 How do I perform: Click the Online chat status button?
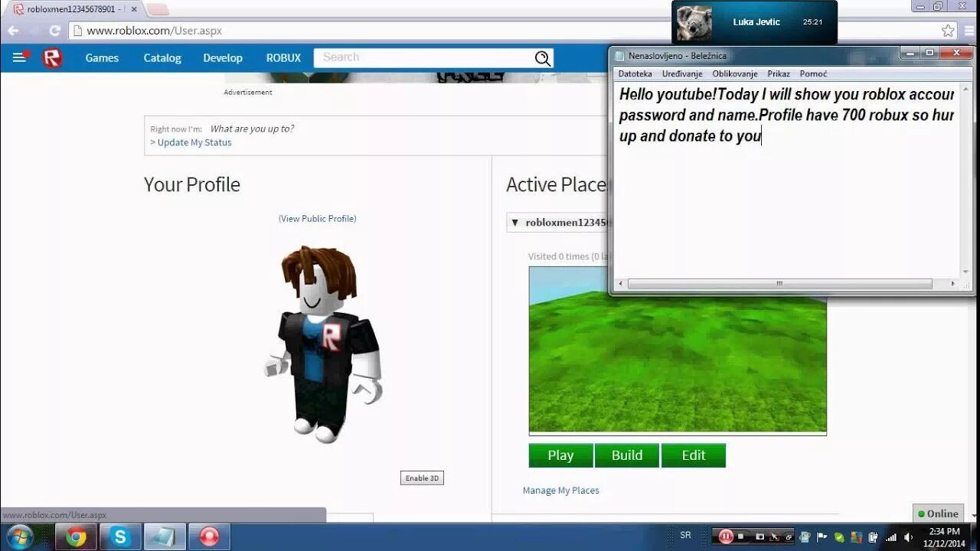[938, 514]
